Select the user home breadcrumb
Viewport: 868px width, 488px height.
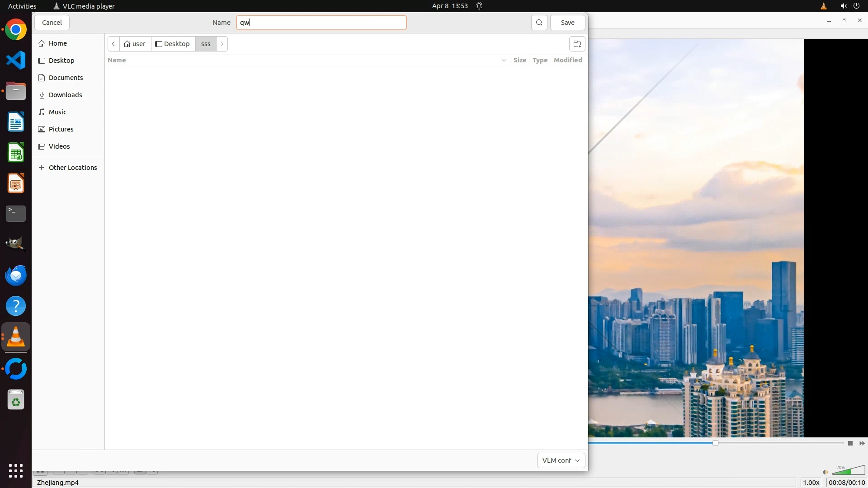tap(135, 44)
